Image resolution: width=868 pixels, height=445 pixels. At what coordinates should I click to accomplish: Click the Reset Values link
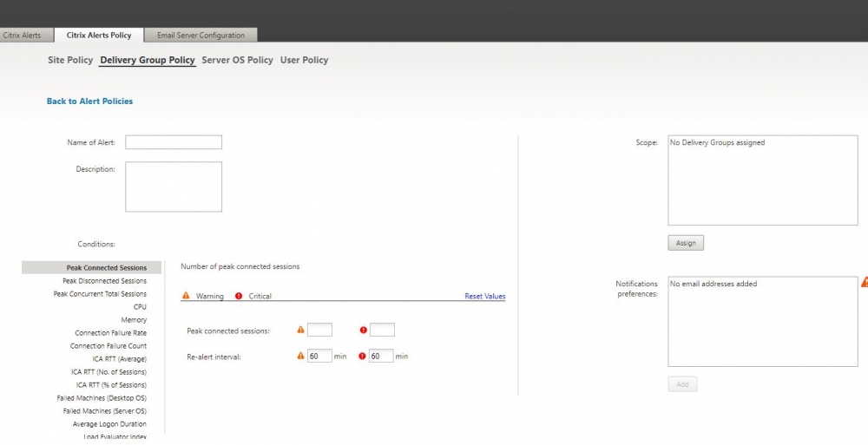[485, 296]
